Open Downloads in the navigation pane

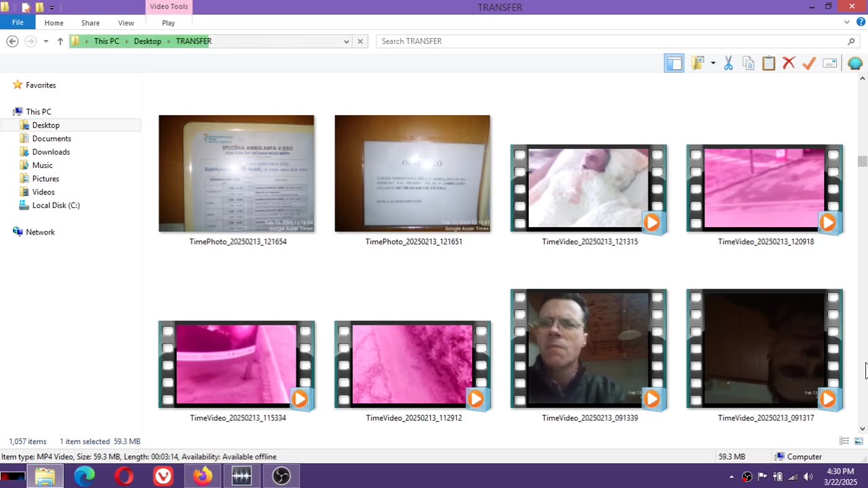[x=51, y=152]
